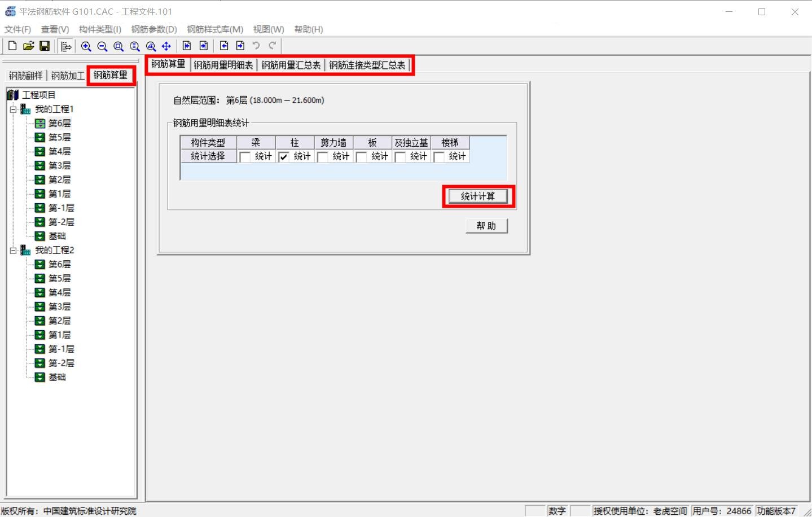This screenshot has height=517, width=812.
Task: Enable the 梁 statistics checkbox
Action: (x=245, y=157)
